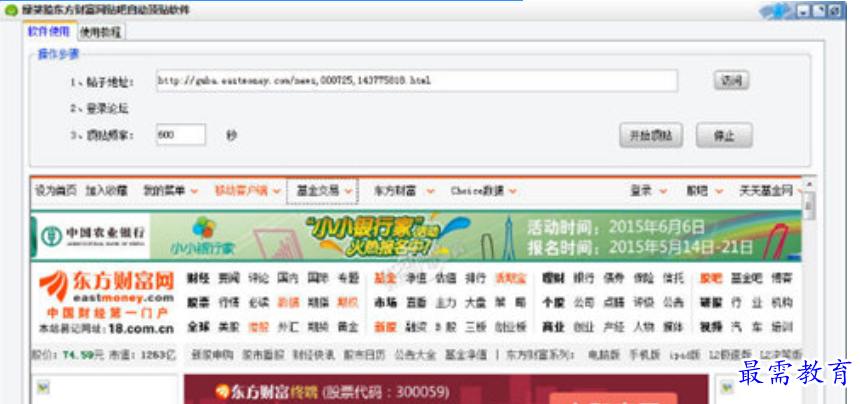This screenshot has width=860, height=404.
Task: Open the 新股申购 link
Action: pyautogui.click(x=212, y=355)
